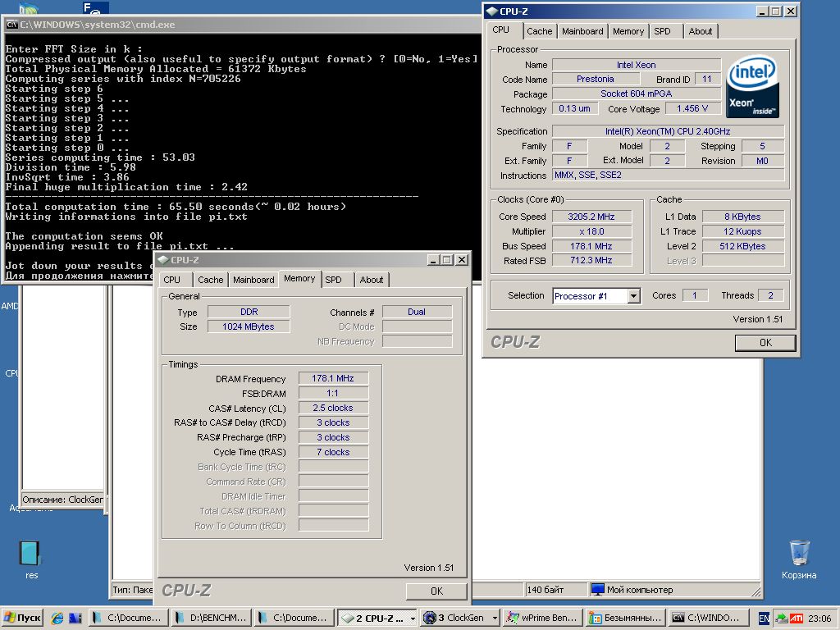This screenshot has height=630, width=840.
Task: Click the EN language indicator in tray
Action: [764, 619]
